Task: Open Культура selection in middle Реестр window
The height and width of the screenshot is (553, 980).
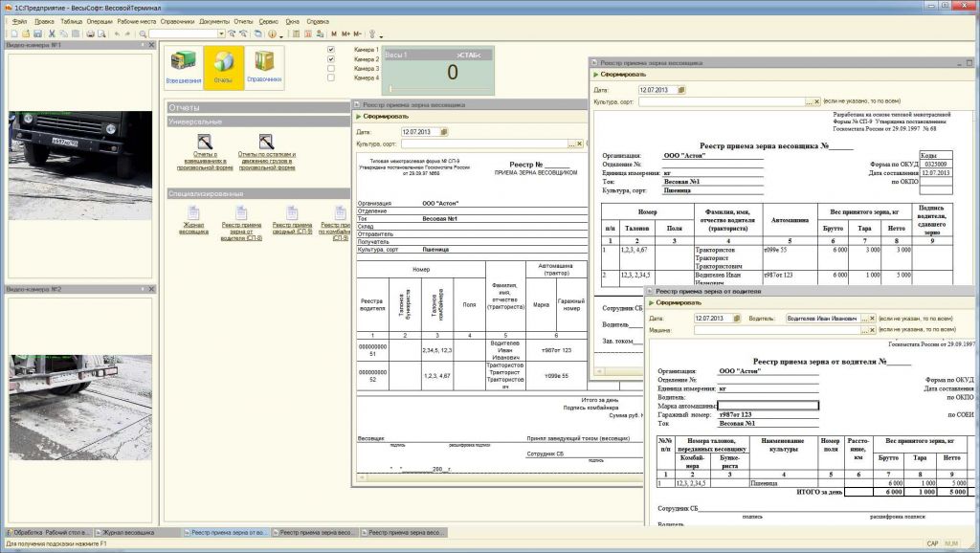Action: pyautogui.click(x=571, y=144)
